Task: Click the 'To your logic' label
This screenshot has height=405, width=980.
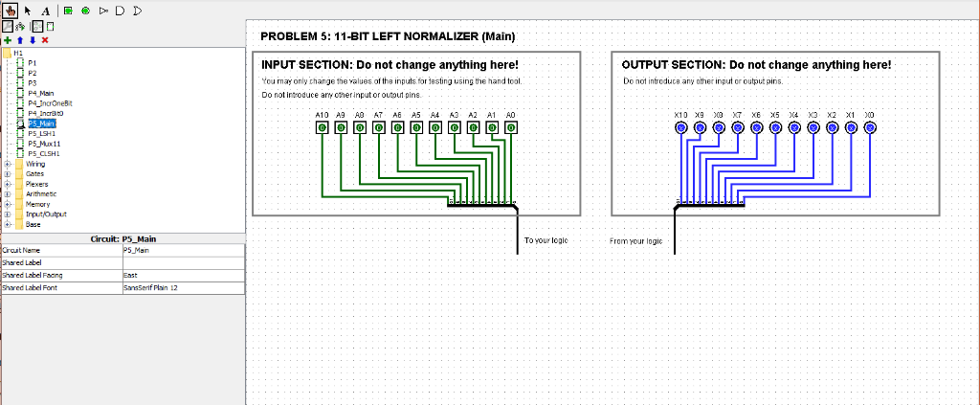Action: pyautogui.click(x=546, y=240)
